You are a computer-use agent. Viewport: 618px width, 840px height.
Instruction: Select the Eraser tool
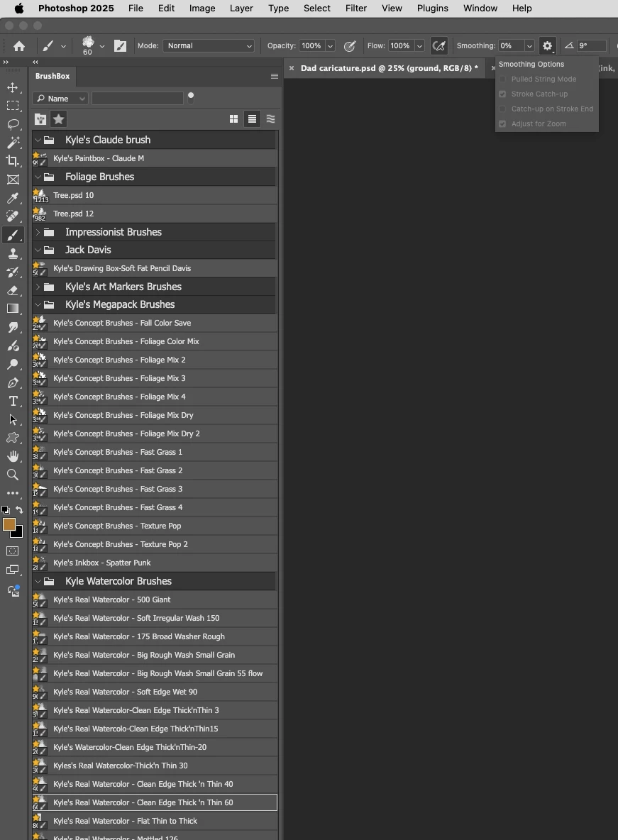click(x=13, y=290)
